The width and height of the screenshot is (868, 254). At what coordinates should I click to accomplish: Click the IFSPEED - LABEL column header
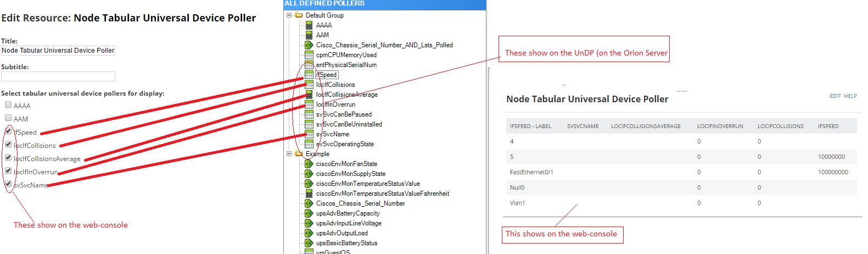tap(530, 126)
